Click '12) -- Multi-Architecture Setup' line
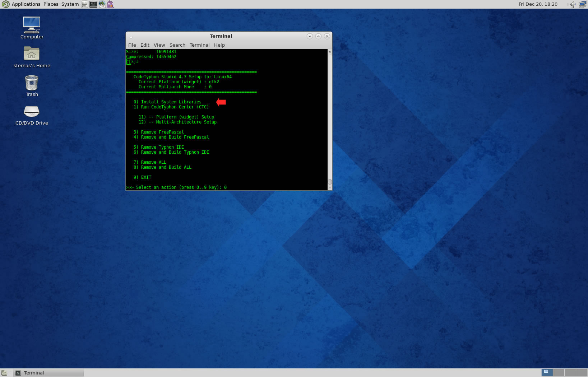Viewport: 588px width, 377px height. click(x=177, y=122)
